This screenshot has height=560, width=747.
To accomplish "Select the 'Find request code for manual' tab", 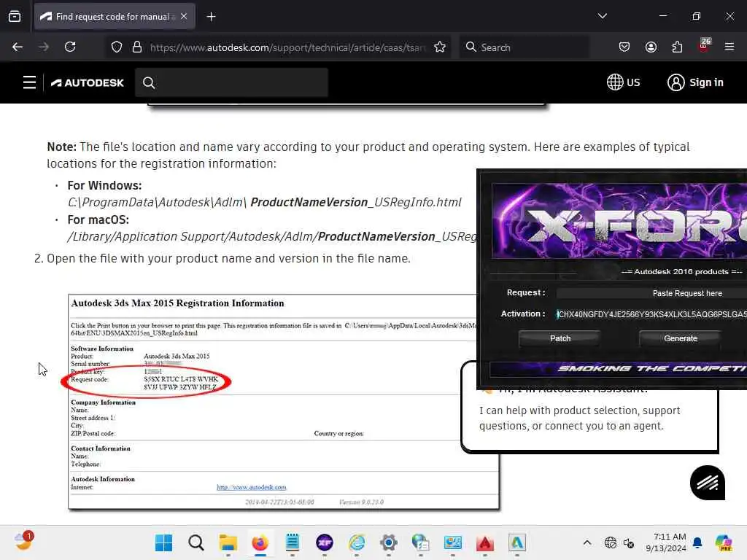I will (115, 17).
